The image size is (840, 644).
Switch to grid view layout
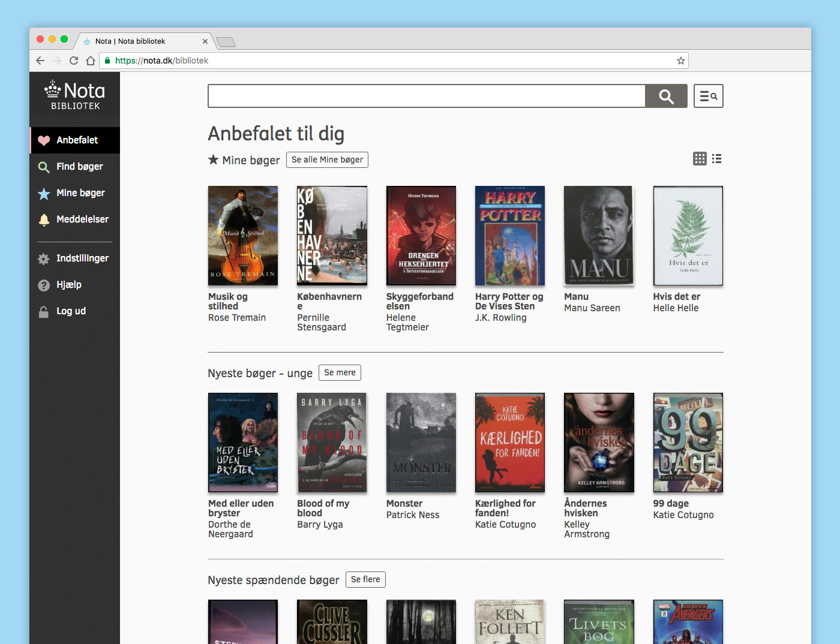pos(700,159)
